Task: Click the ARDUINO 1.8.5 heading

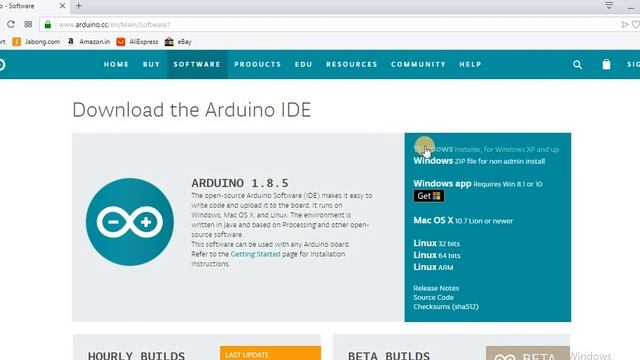Action: point(240,183)
